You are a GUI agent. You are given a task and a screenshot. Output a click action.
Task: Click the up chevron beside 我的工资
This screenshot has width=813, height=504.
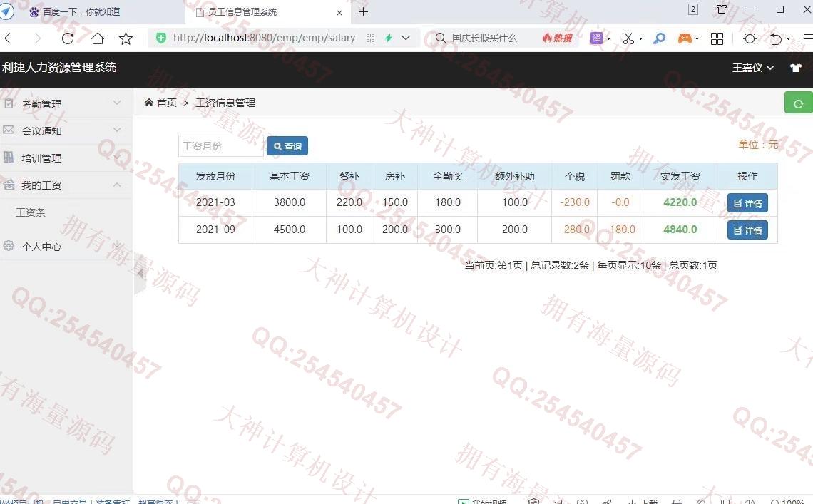[x=117, y=185]
